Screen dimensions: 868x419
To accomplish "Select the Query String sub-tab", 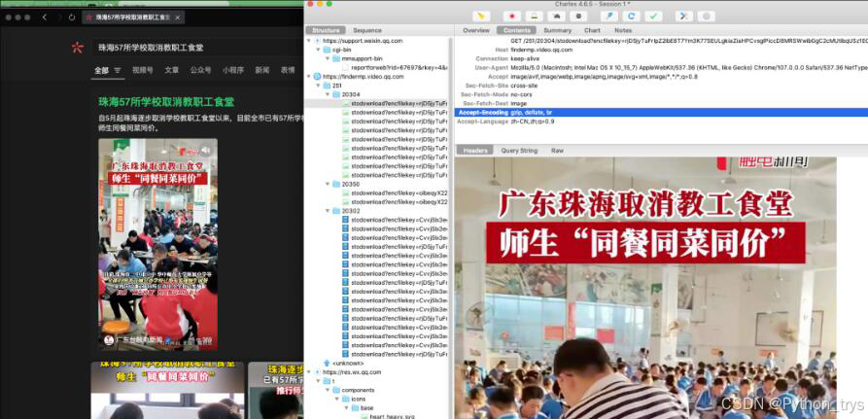I will (519, 151).
